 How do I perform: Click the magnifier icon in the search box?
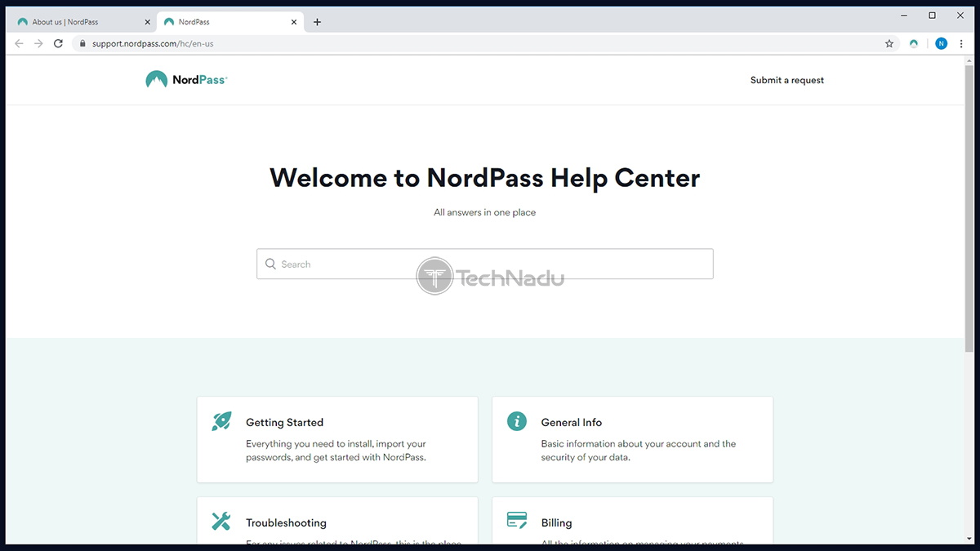(x=271, y=264)
